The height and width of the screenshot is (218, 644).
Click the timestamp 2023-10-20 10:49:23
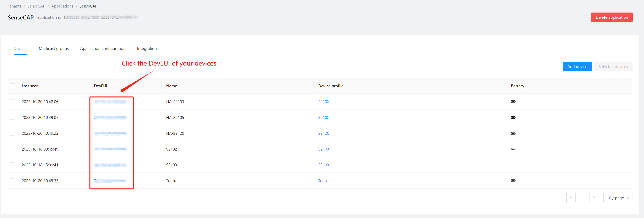point(40,133)
